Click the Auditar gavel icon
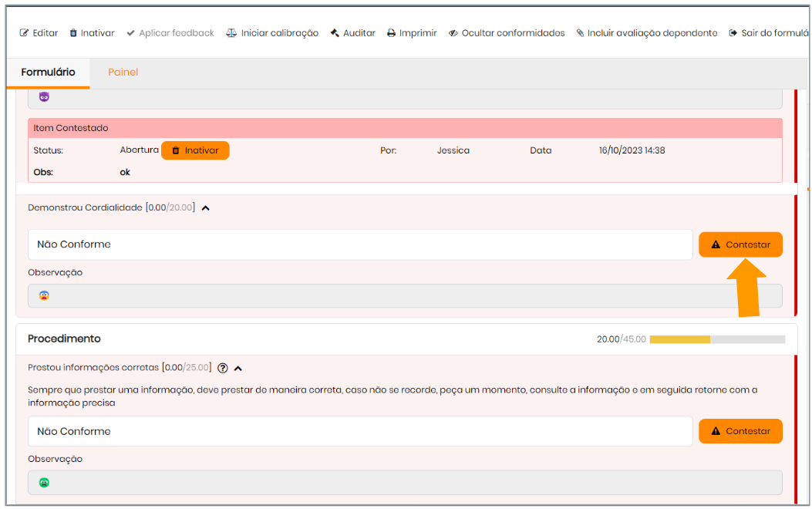This screenshot has width=812, height=509. pyautogui.click(x=335, y=33)
